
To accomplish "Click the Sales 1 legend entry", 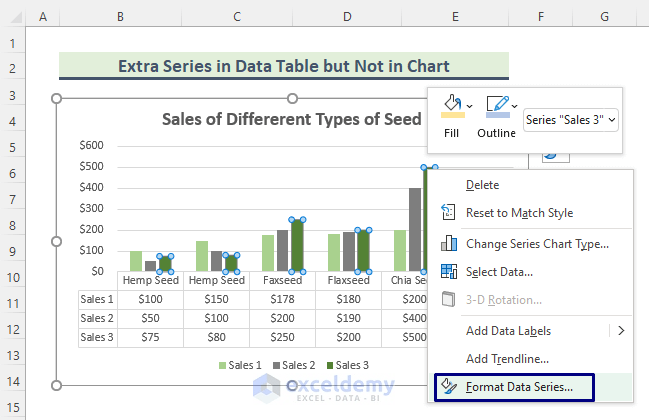I will [x=240, y=365].
